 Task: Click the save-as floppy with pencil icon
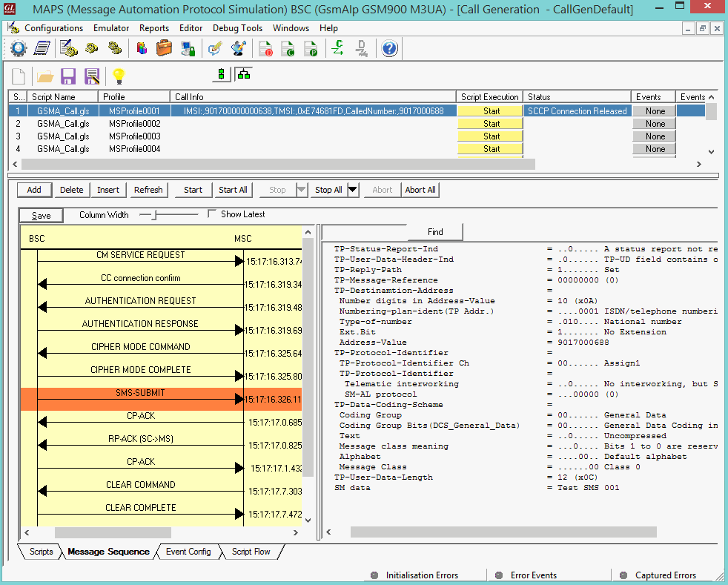coord(92,76)
